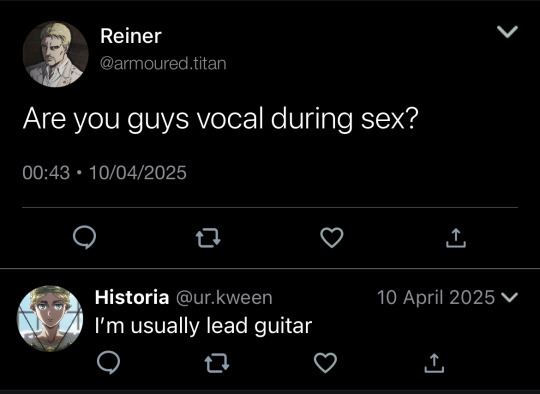Open the dropdown chevron on Reiner's tweet
Image resolution: width=540 pixels, height=394 pixels.
(x=507, y=31)
